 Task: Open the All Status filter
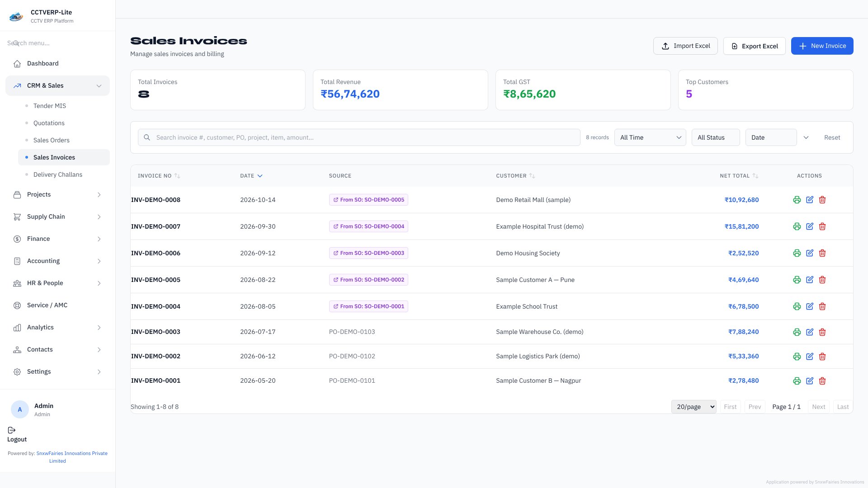click(716, 137)
